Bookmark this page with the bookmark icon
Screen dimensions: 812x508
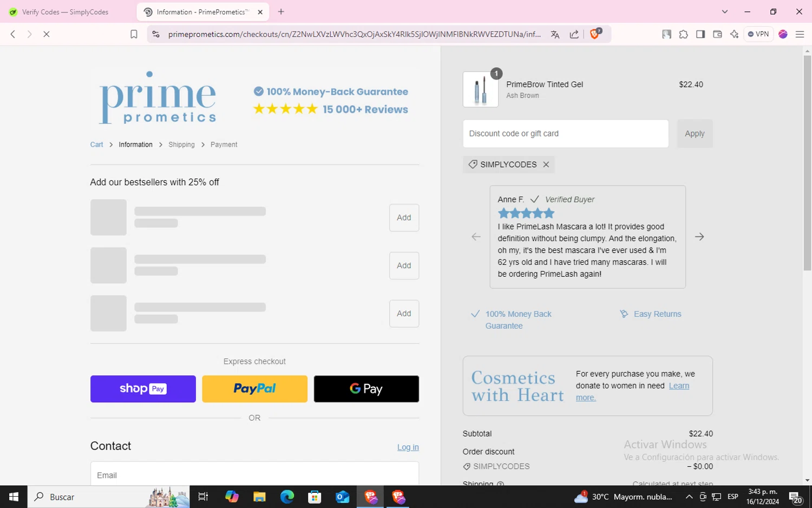click(134, 34)
